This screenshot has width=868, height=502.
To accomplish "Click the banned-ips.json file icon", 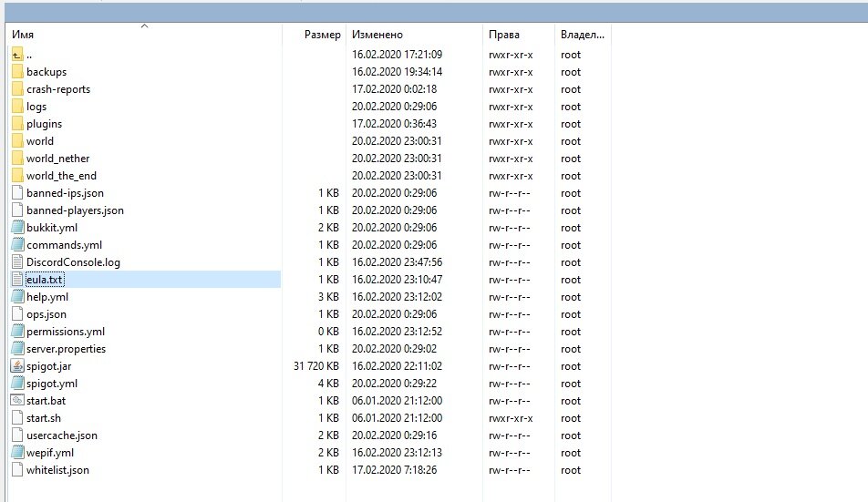I will pyautogui.click(x=17, y=193).
